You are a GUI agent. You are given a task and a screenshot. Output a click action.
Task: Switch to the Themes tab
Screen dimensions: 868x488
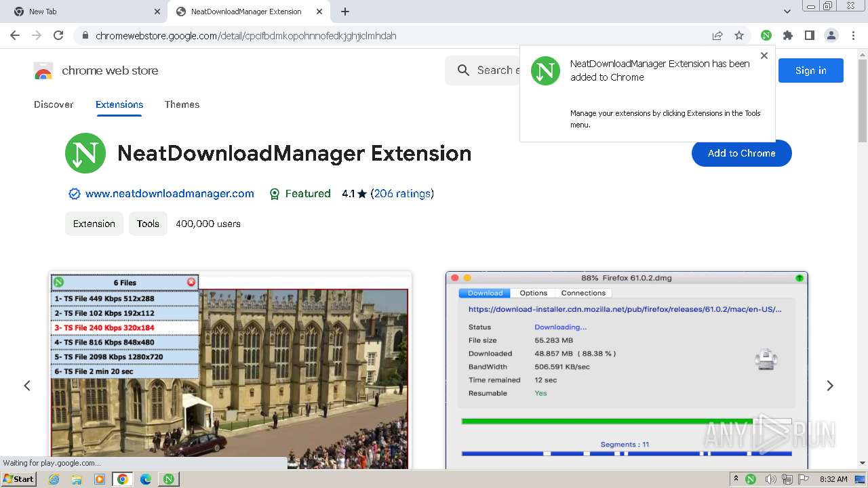point(182,104)
